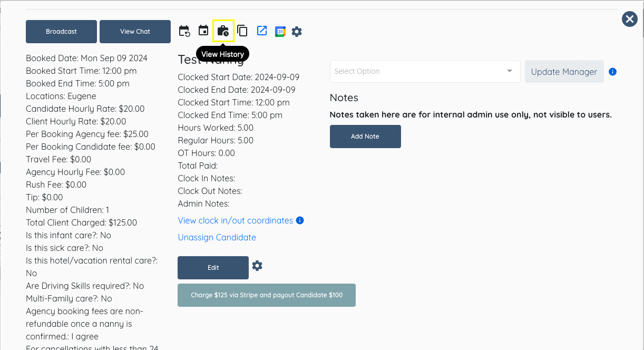
Task: Click 'Multi-Family care?: No' text
Action: pyautogui.click(x=69, y=298)
